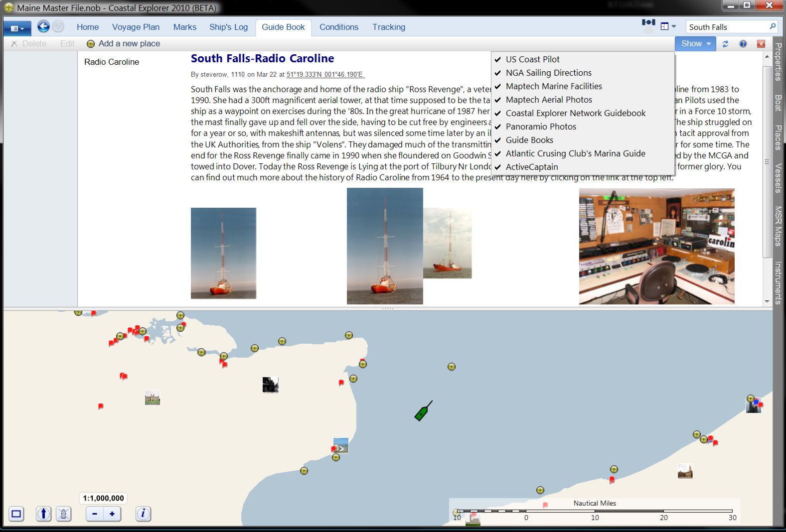Image resolution: width=786 pixels, height=532 pixels.
Task: Click the full screen rectangle chart button
Action: [16, 514]
